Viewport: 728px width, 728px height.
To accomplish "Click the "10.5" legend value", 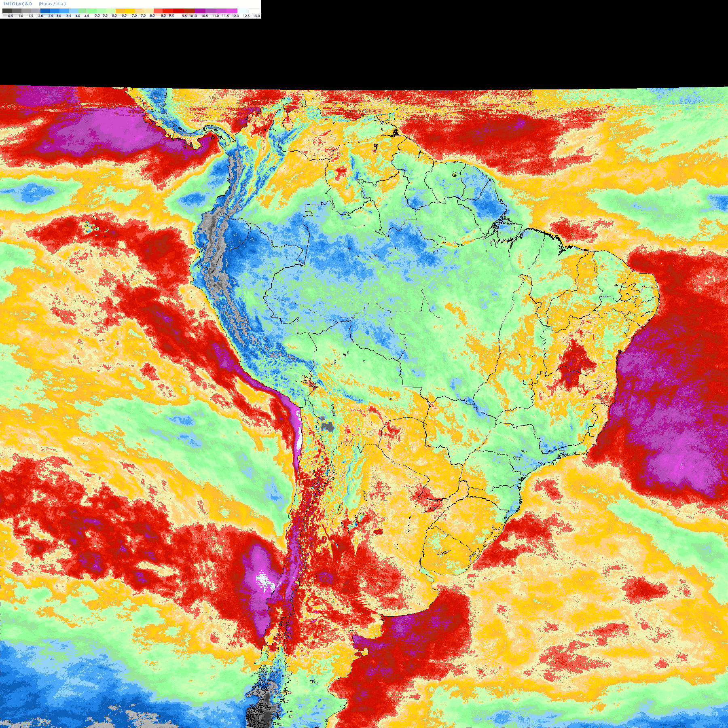I will [205, 16].
